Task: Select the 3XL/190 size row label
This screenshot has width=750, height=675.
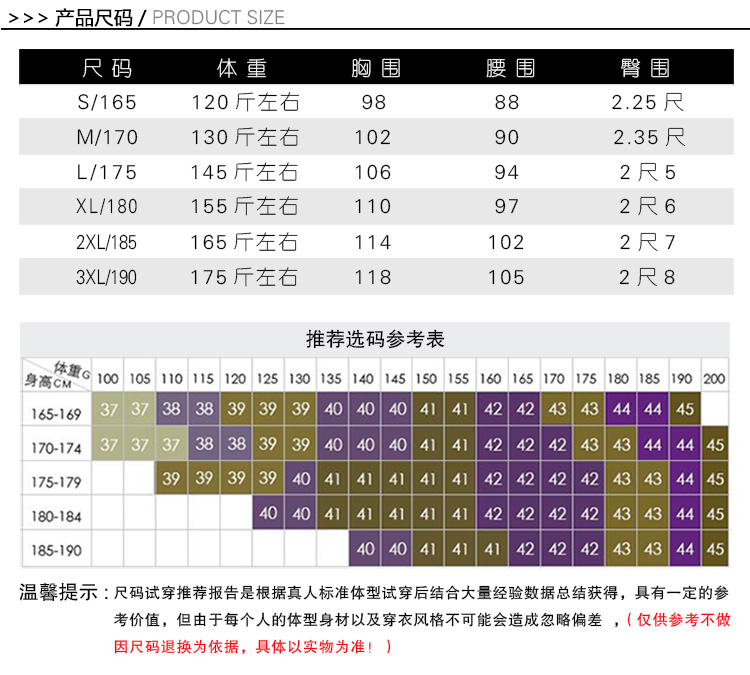Action: (106, 277)
